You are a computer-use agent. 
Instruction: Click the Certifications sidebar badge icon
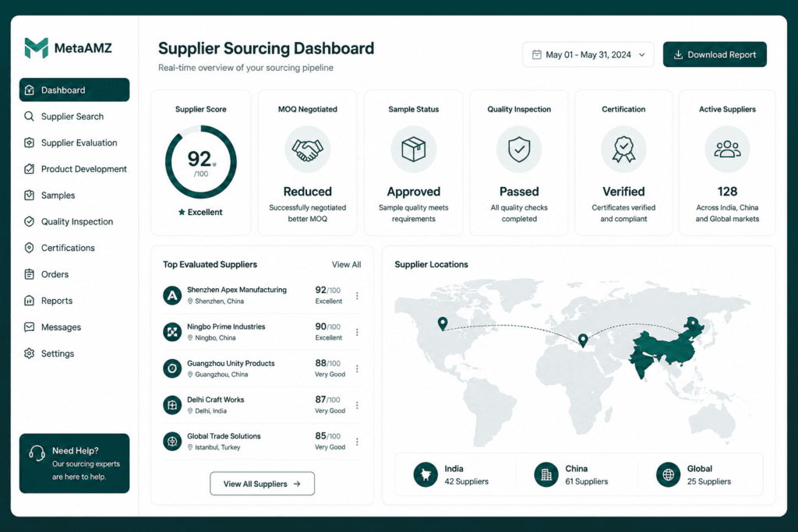tap(29, 248)
